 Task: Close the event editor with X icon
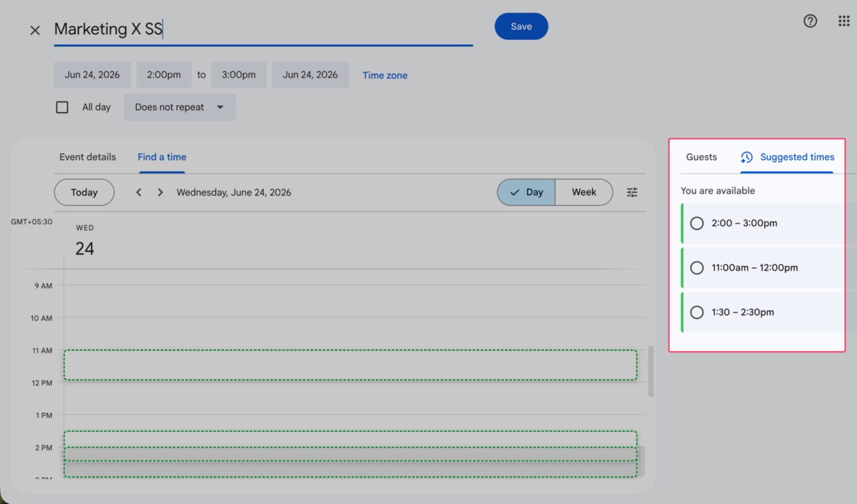click(x=35, y=30)
